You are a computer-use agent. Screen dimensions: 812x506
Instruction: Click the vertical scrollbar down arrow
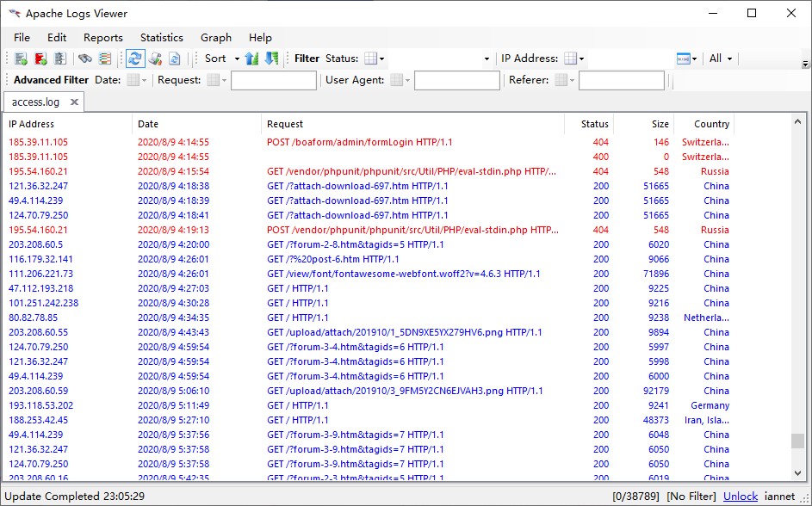tap(797, 473)
